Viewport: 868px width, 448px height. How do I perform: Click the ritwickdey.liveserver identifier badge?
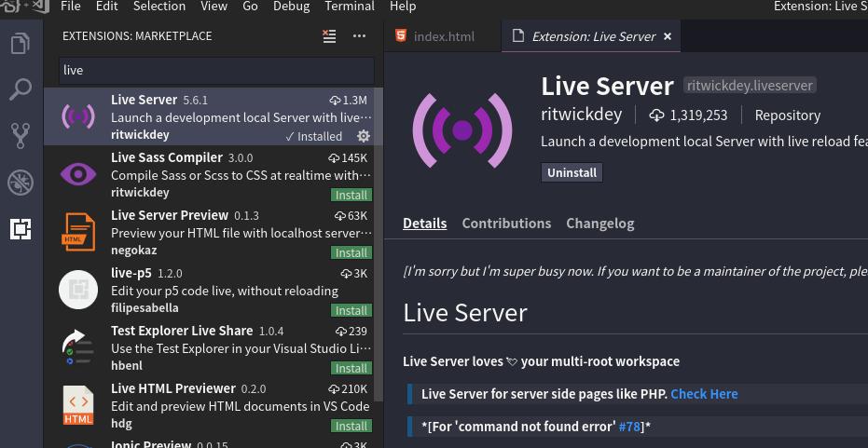click(750, 86)
